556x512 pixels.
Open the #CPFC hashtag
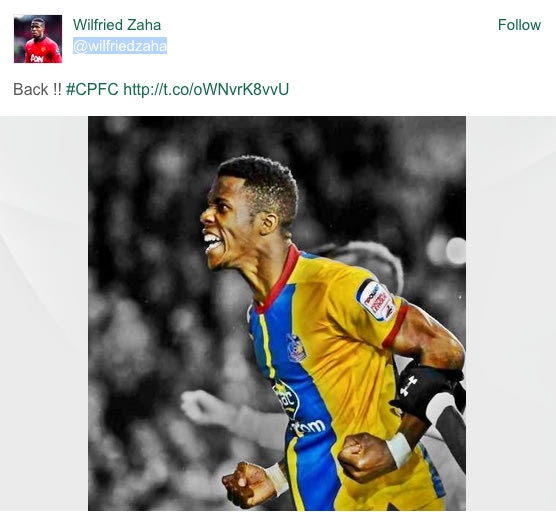click(x=92, y=89)
